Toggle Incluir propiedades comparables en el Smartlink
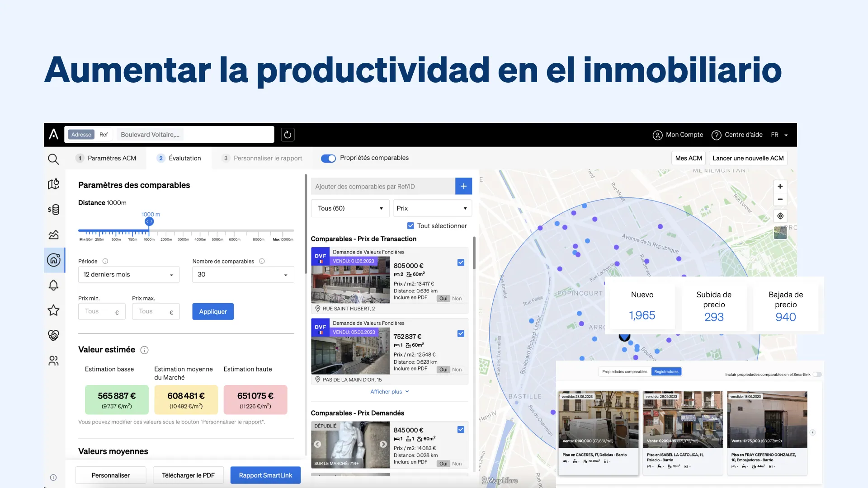Viewport: 868px width, 488px height. click(816, 375)
